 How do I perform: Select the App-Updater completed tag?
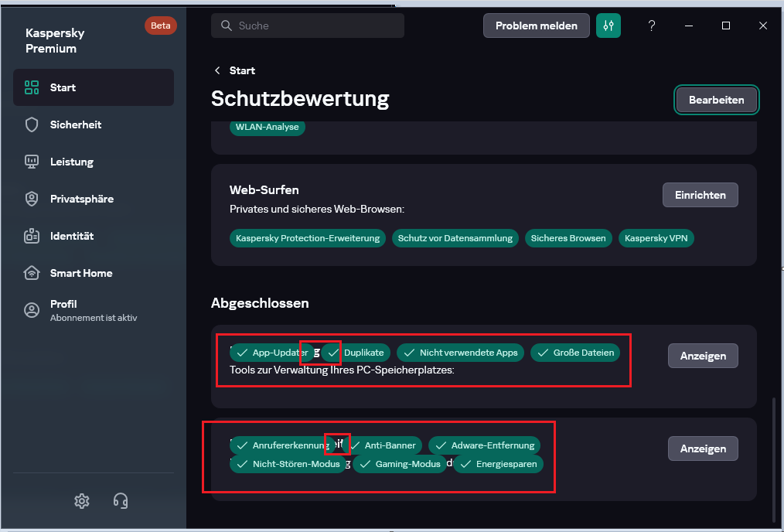(x=271, y=353)
